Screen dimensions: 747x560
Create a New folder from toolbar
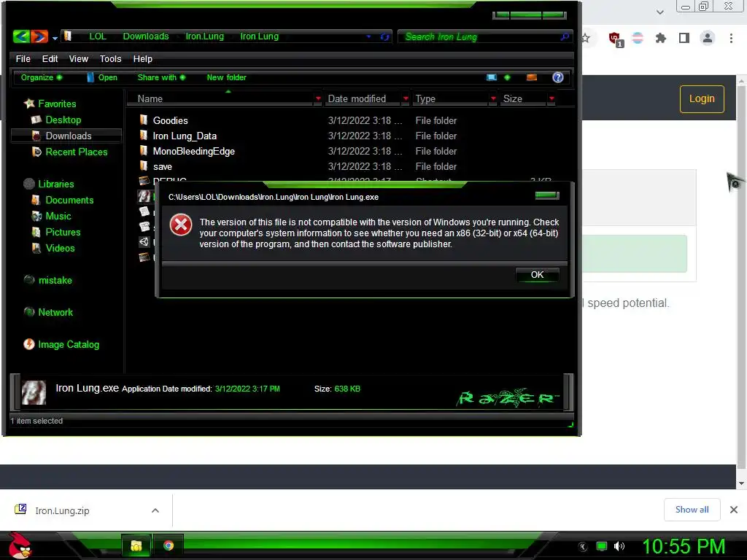point(226,77)
